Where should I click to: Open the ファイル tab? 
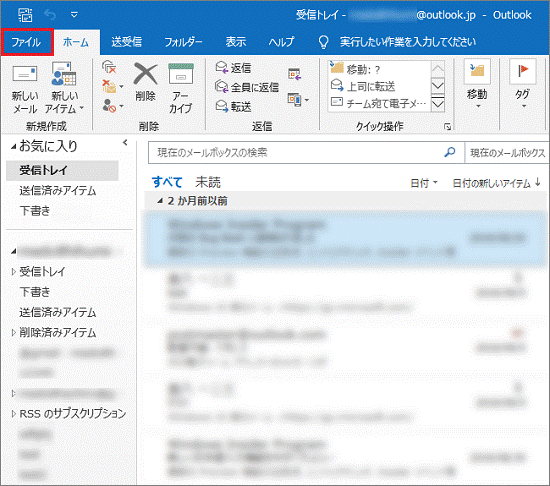(x=27, y=42)
